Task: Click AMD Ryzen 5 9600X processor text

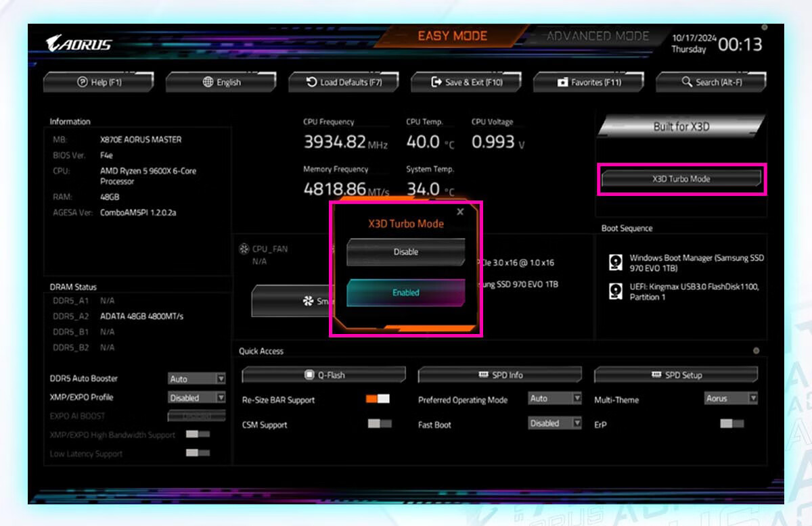Action: coord(148,176)
